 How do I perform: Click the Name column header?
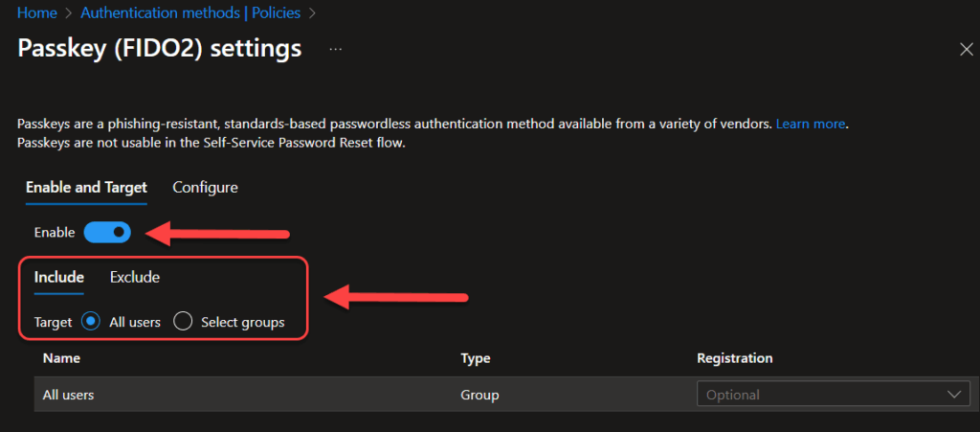pyautogui.click(x=61, y=358)
